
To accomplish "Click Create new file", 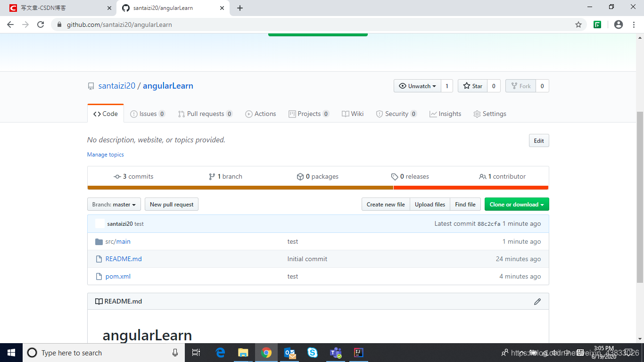I will pos(386,204).
